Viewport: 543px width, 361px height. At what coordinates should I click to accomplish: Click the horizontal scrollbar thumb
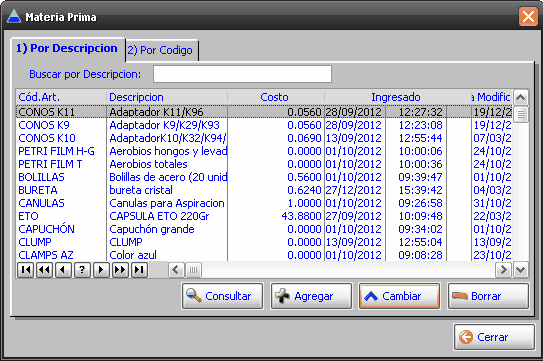click(193, 270)
